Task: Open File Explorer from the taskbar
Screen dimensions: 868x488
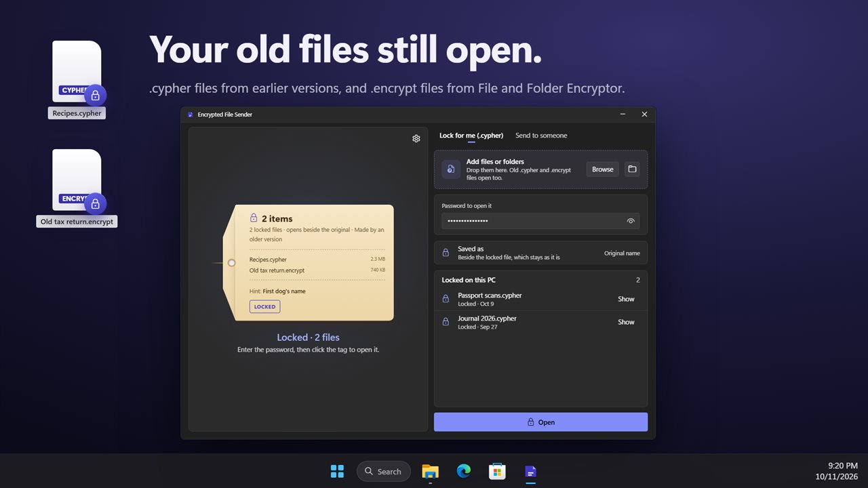Action: click(430, 471)
